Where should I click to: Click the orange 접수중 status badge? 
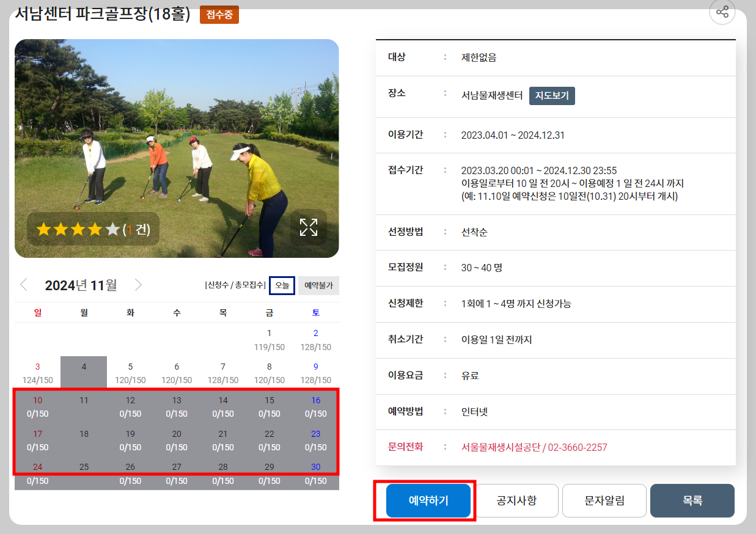point(220,13)
